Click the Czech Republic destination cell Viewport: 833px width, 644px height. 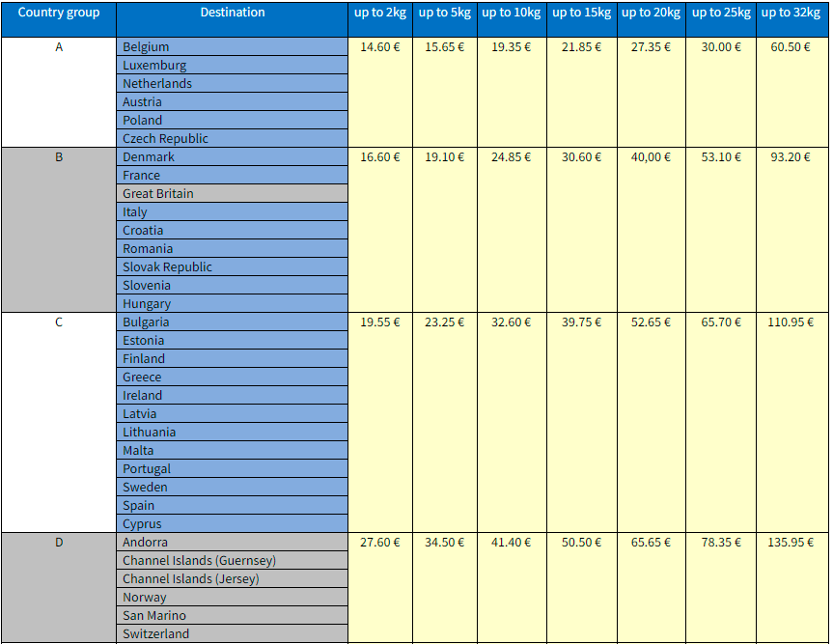(232, 139)
